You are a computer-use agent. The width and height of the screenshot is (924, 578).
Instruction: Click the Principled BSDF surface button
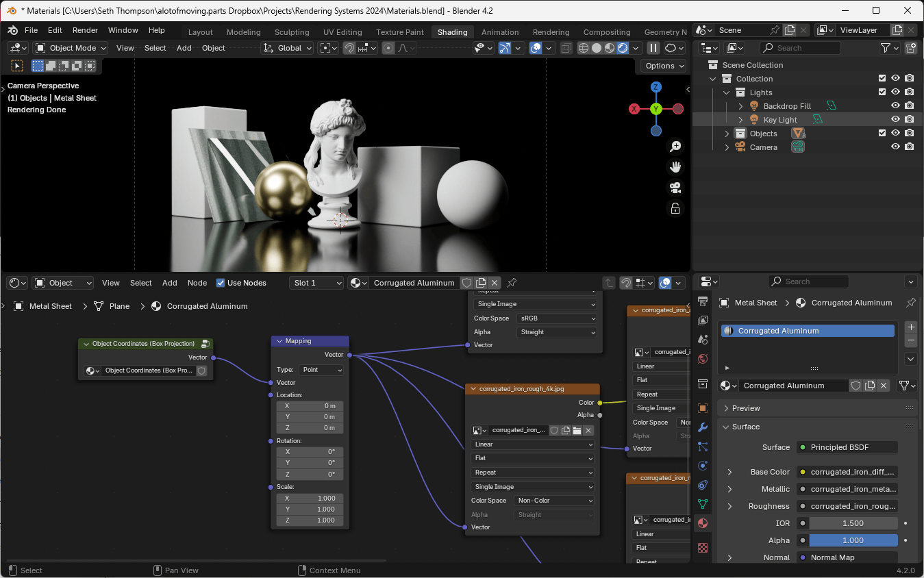click(x=847, y=447)
